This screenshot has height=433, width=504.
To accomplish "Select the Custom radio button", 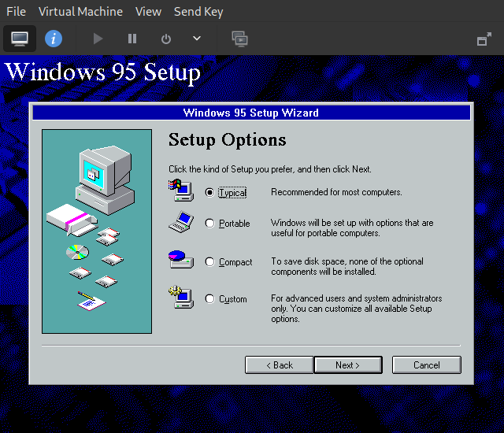I will [x=209, y=299].
